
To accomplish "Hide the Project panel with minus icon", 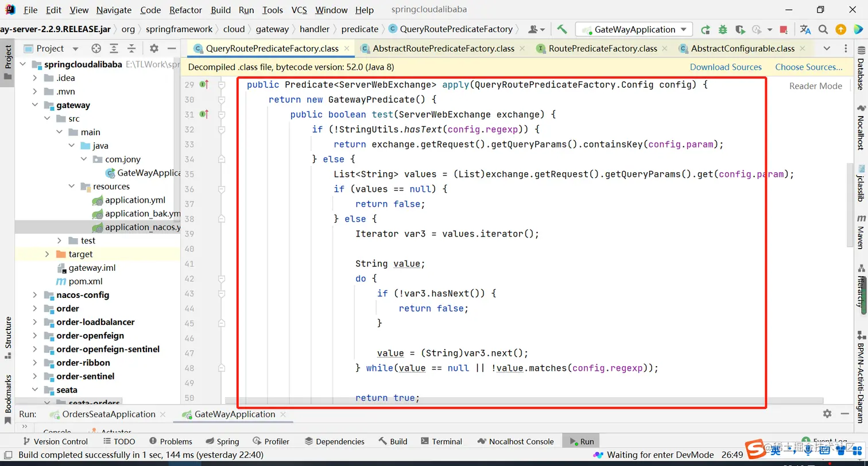I will pyautogui.click(x=171, y=49).
